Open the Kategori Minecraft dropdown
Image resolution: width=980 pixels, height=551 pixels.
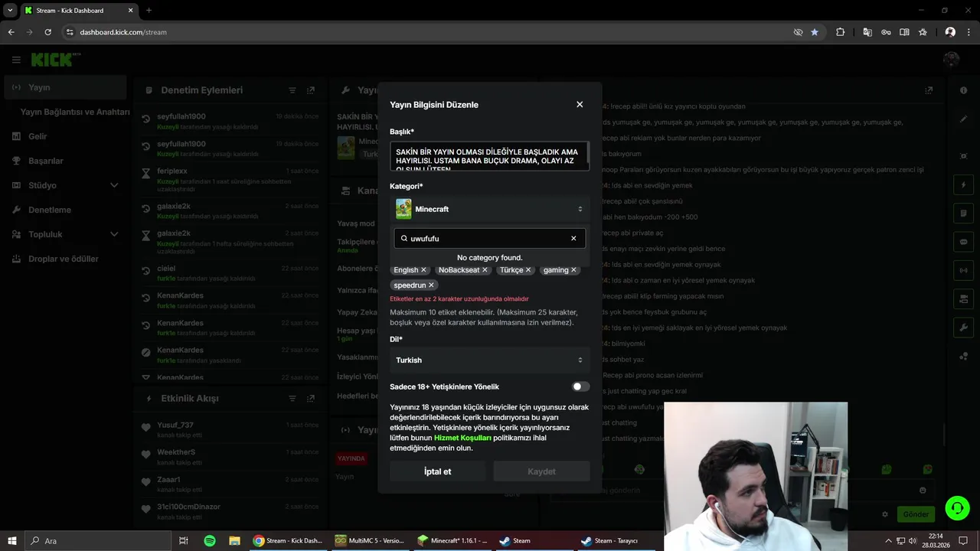[489, 209]
